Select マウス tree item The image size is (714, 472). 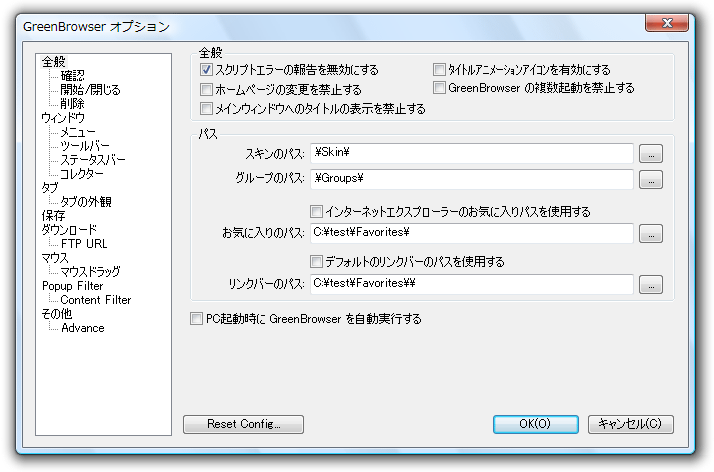click(x=55, y=258)
